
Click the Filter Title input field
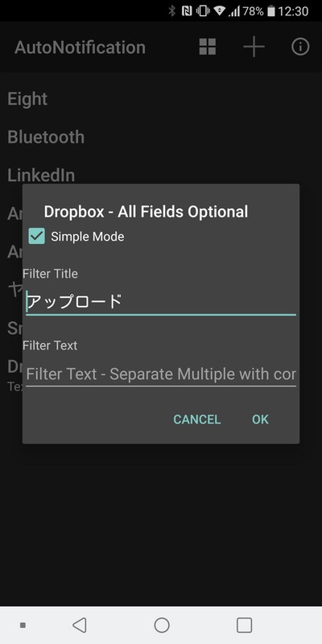[x=160, y=303]
